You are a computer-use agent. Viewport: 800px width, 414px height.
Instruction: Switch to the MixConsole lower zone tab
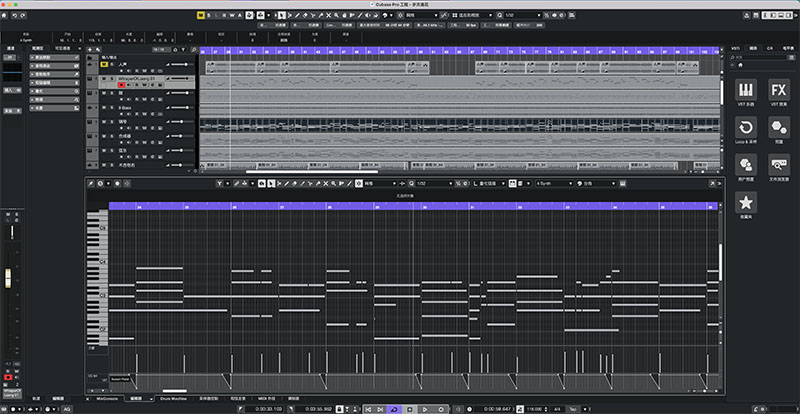(108, 398)
